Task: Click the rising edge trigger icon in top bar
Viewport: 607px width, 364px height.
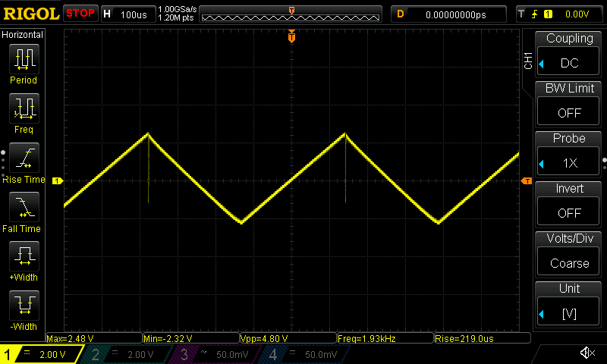Action: click(x=535, y=14)
